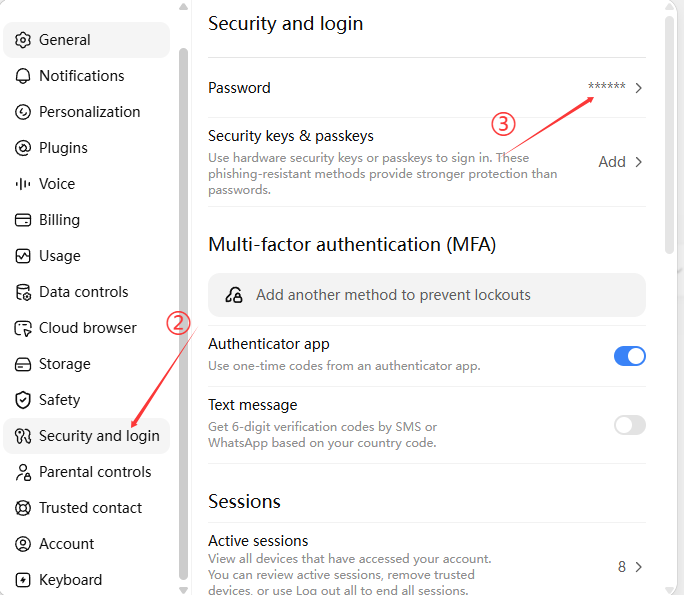
Task: Expand the Active sessions chevron
Action: (x=639, y=567)
